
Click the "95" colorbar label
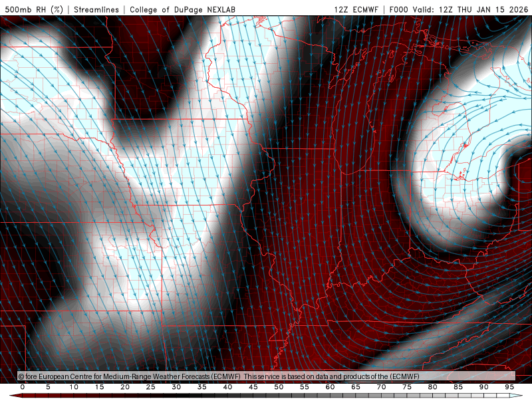[x=509, y=387]
